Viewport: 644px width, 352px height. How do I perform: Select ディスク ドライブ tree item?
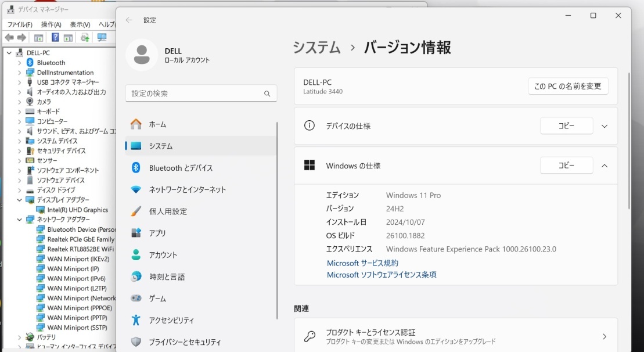click(56, 190)
